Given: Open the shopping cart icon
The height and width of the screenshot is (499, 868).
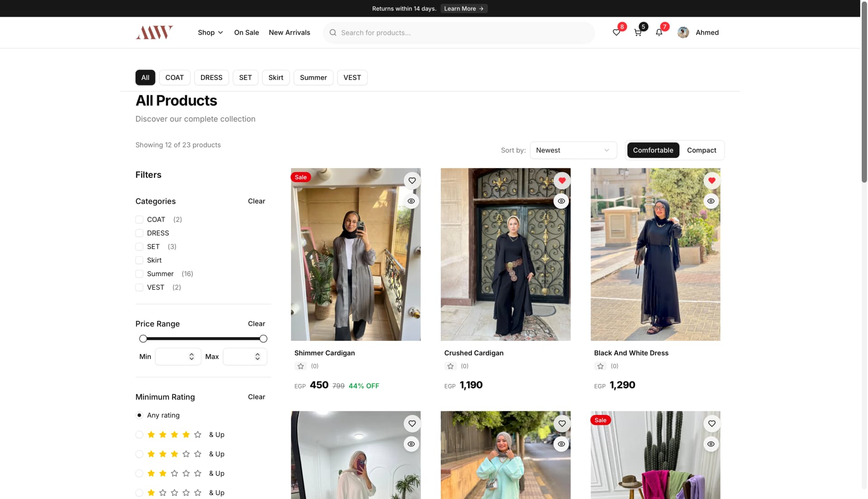Looking at the screenshot, I should (637, 33).
